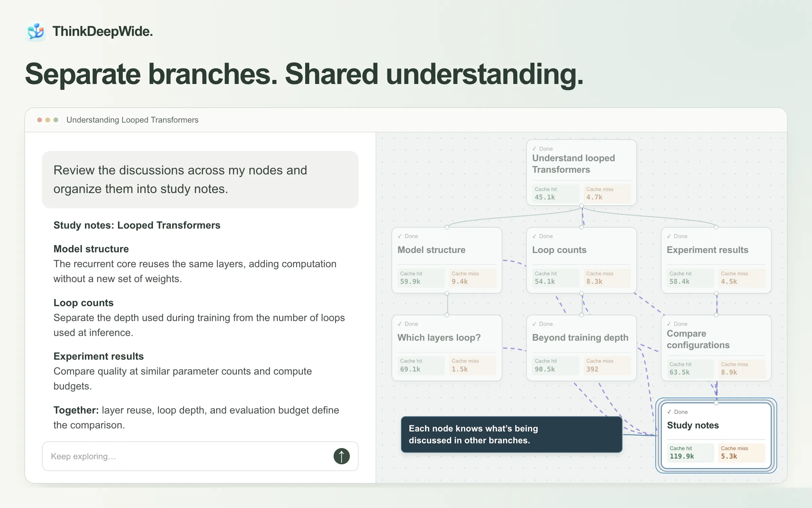Click the Done checkmark on 'Model structure'
Screen dimensions: 812x508
click(399, 236)
